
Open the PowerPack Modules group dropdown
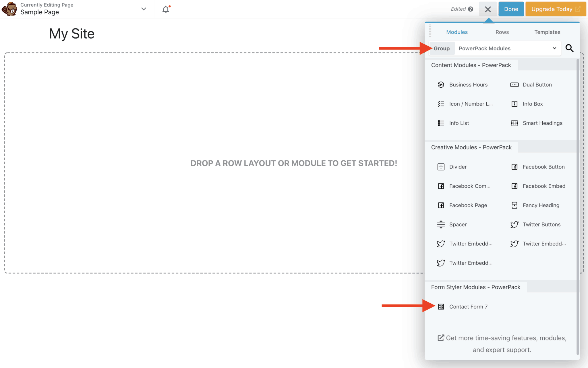coord(507,48)
